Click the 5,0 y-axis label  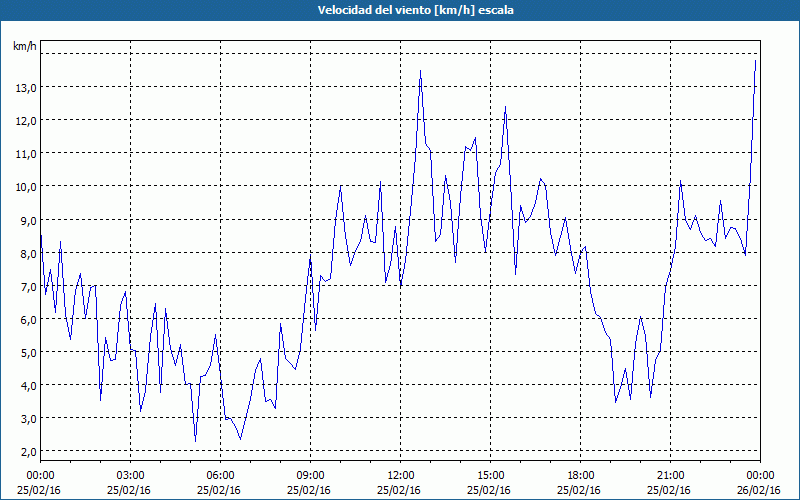pos(29,353)
